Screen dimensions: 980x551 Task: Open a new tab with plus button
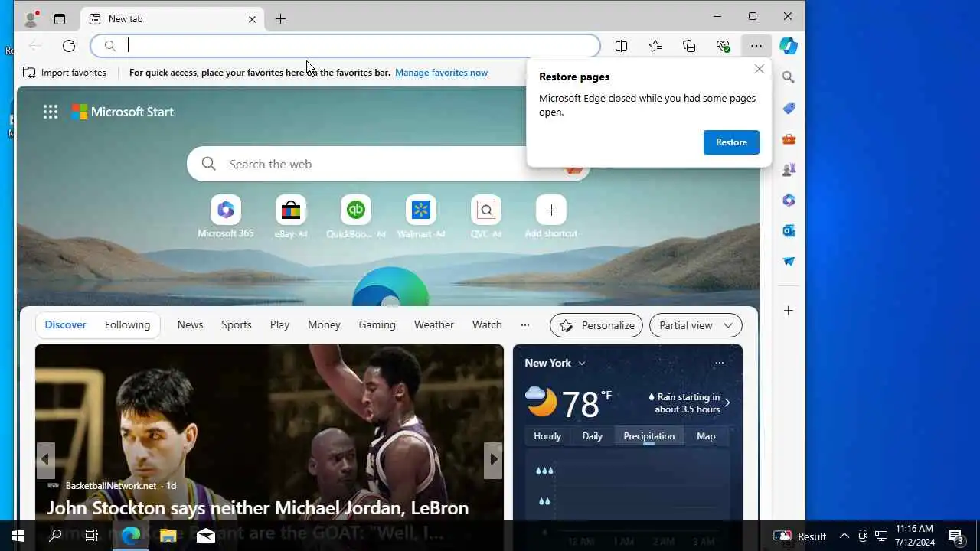pos(280,19)
